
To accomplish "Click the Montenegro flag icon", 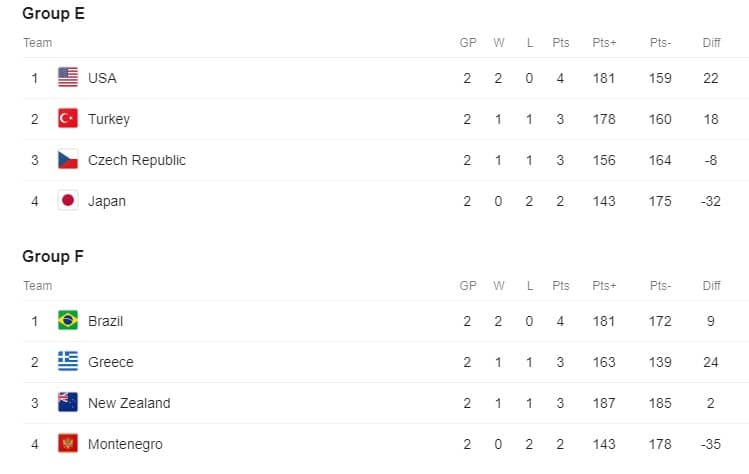I will (x=68, y=444).
